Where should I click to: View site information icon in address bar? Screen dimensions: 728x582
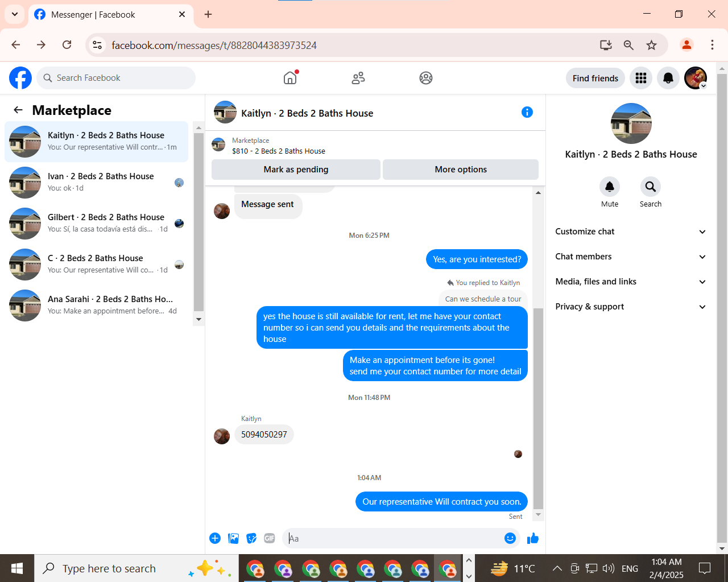click(97, 45)
